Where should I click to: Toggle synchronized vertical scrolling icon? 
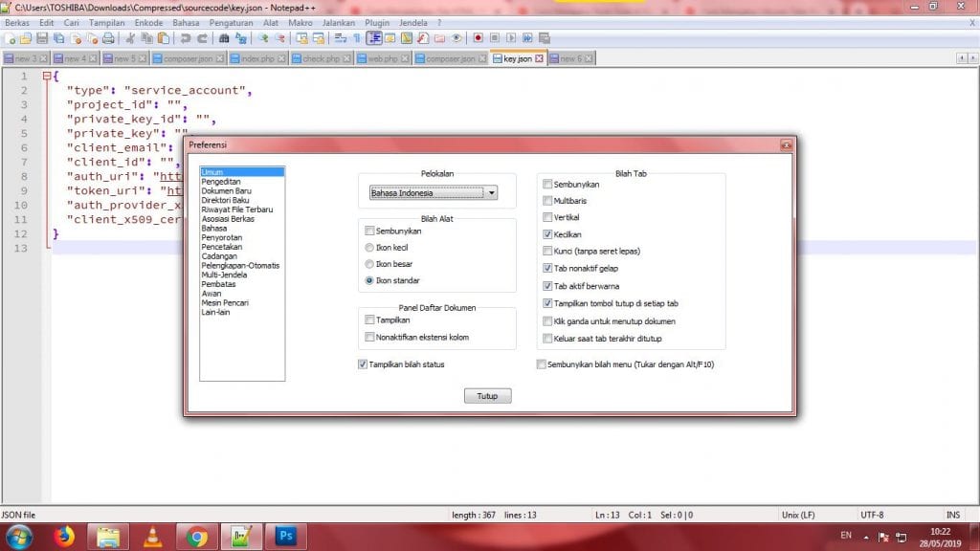pyautogui.click(x=302, y=38)
